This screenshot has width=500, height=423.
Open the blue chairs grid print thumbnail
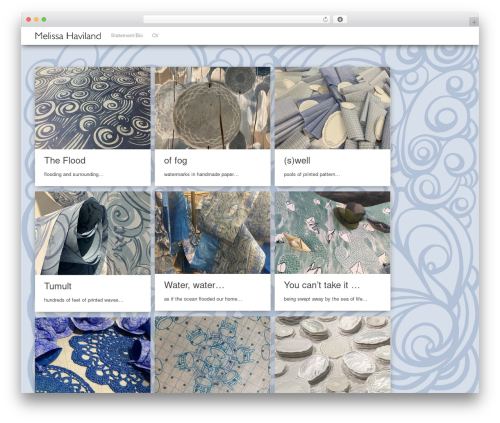(x=213, y=355)
